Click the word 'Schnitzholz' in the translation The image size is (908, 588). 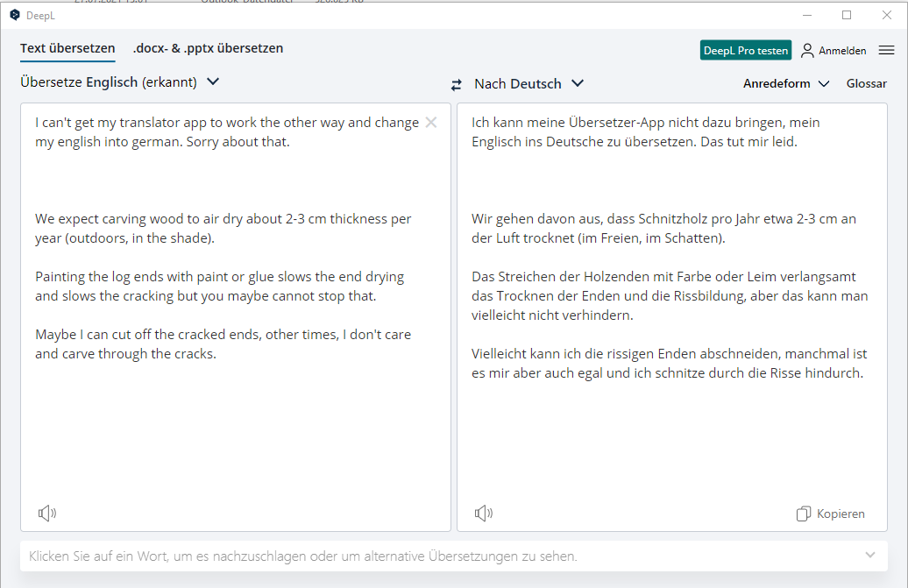672,219
